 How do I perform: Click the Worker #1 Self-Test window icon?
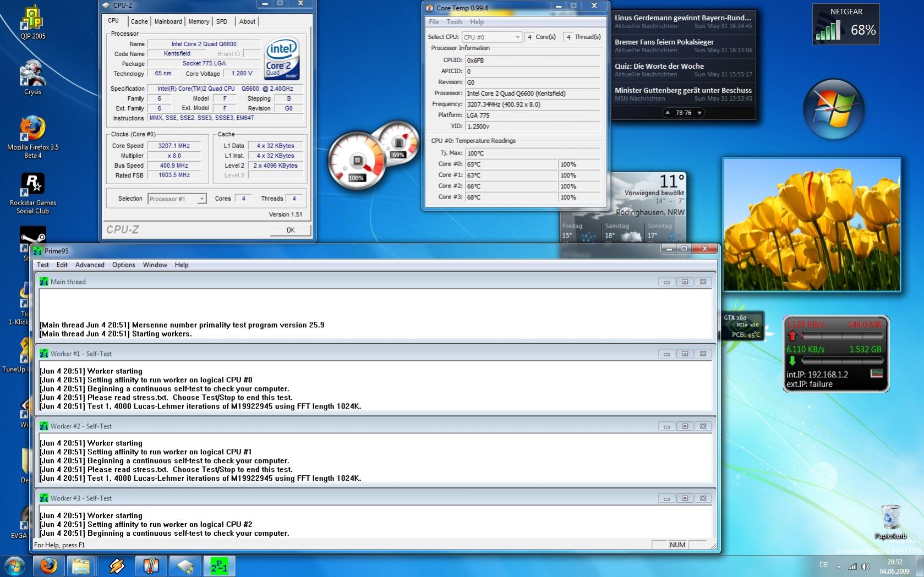(44, 354)
